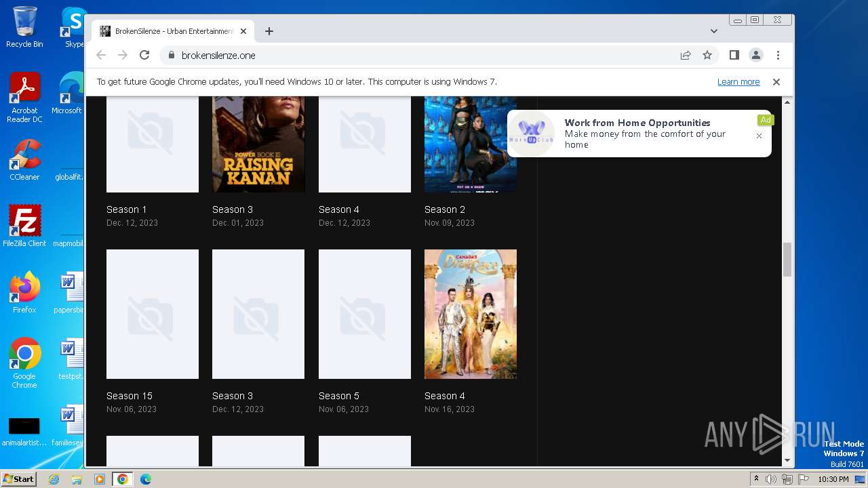Image resolution: width=868 pixels, height=488 pixels.
Task: Open Chrome three-dot menu
Action: click(778, 55)
